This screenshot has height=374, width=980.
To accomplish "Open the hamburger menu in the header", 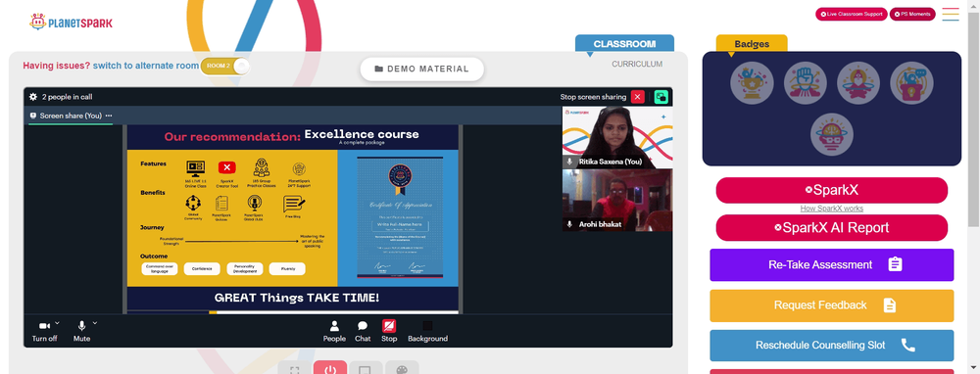I will click(x=951, y=14).
